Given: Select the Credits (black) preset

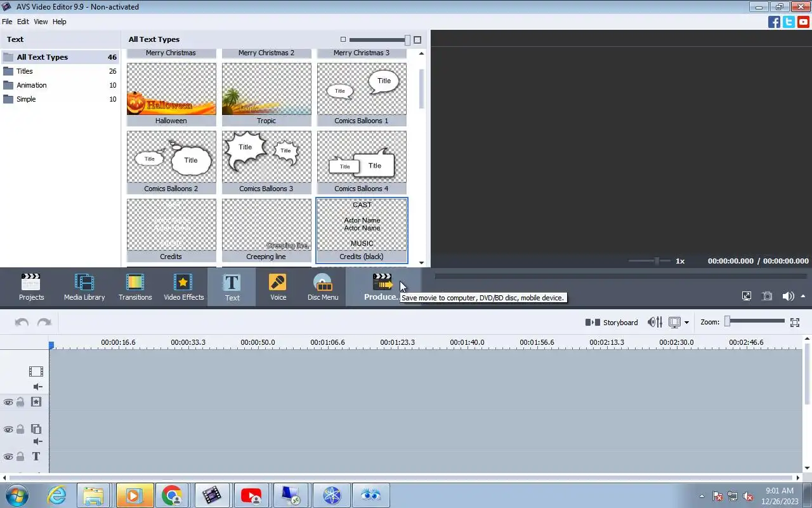Looking at the screenshot, I should click(x=362, y=230).
